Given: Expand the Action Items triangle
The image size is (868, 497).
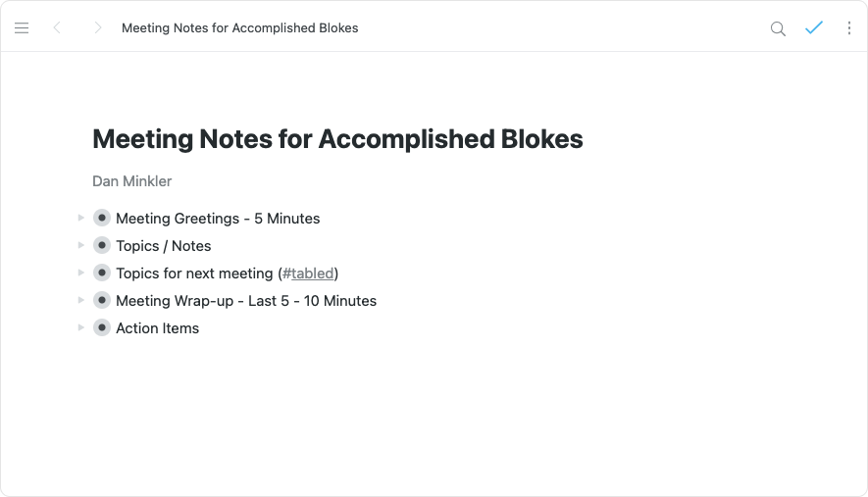Looking at the screenshot, I should [x=81, y=327].
